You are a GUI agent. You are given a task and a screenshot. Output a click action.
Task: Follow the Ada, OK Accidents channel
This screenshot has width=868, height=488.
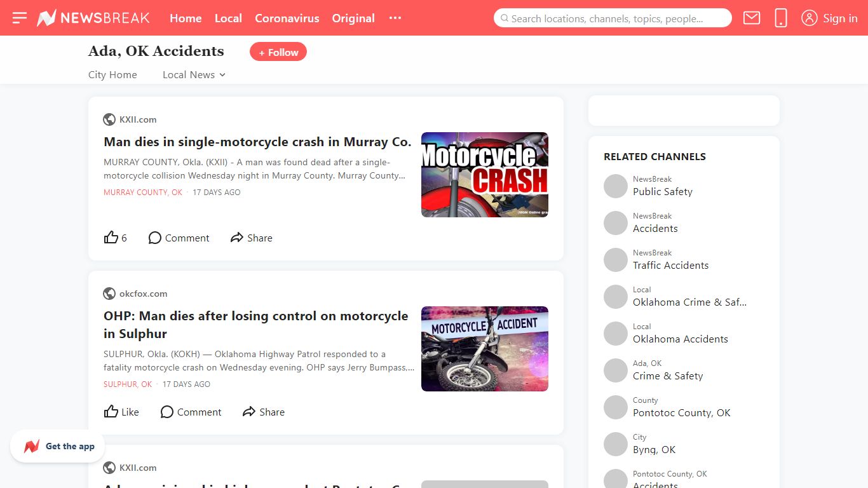click(x=278, y=52)
